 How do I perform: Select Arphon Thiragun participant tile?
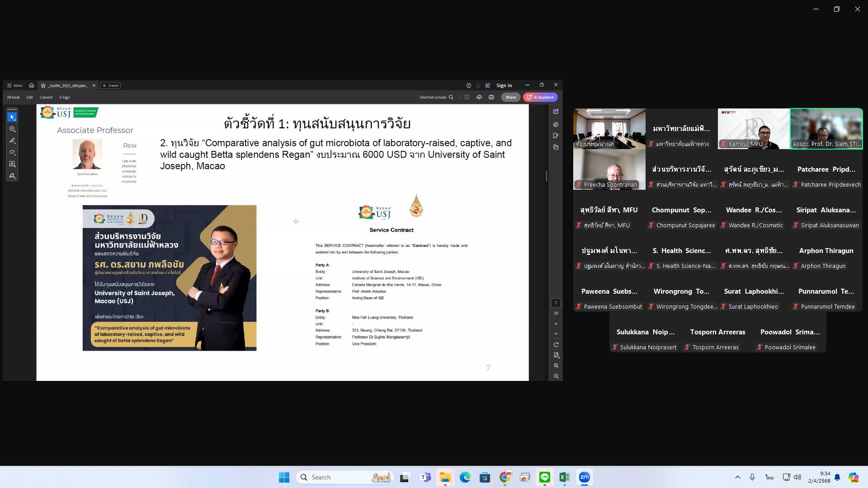point(826,251)
